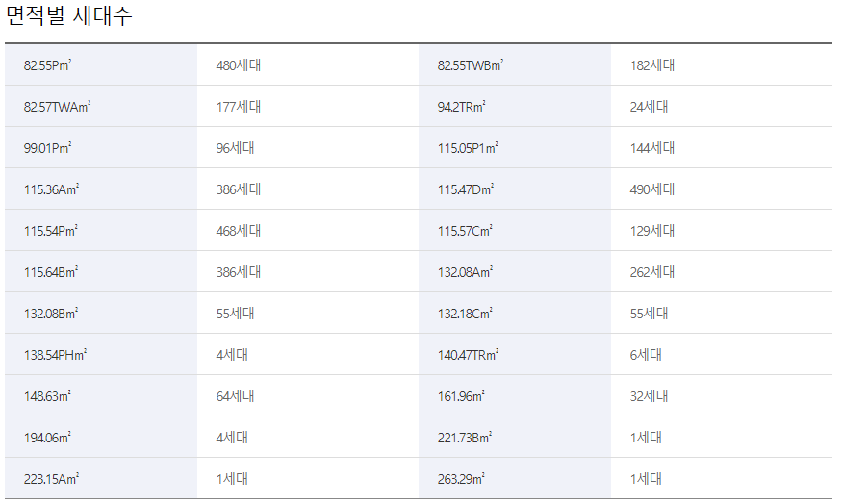Viewport: 842px width, 504px height.
Task: Click the 263.29m² area label
Action: point(461,479)
